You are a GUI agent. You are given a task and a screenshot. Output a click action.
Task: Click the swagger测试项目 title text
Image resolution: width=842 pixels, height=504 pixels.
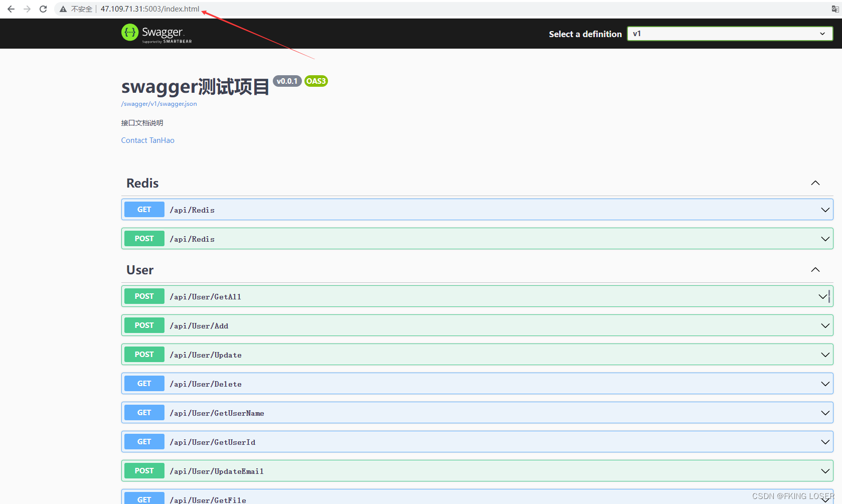tap(196, 87)
